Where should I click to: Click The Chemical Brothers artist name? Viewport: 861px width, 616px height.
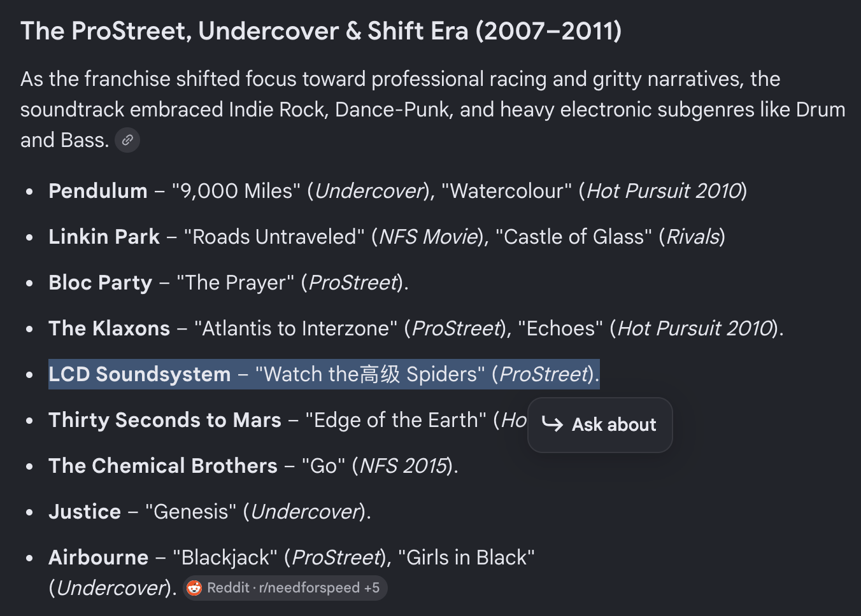click(163, 466)
